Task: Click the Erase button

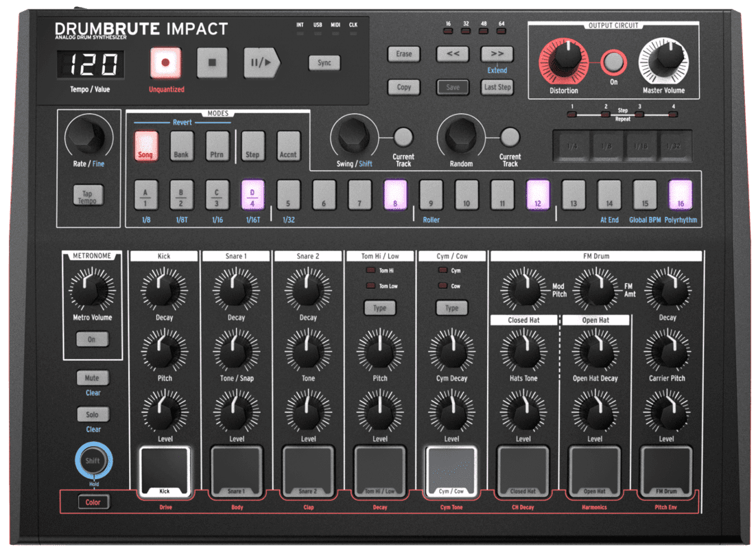Action: click(404, 54)
